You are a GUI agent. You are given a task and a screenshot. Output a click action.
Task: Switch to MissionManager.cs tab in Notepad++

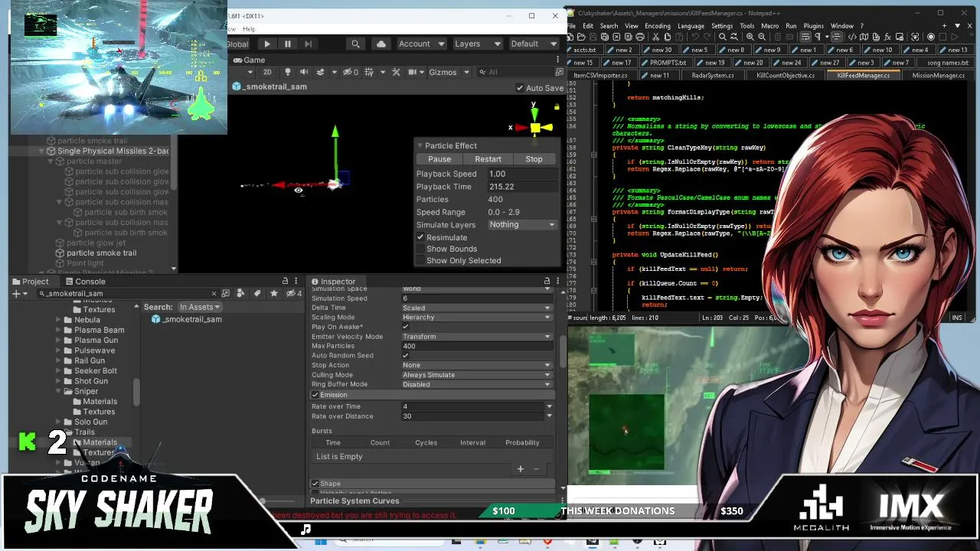[938, 76]
